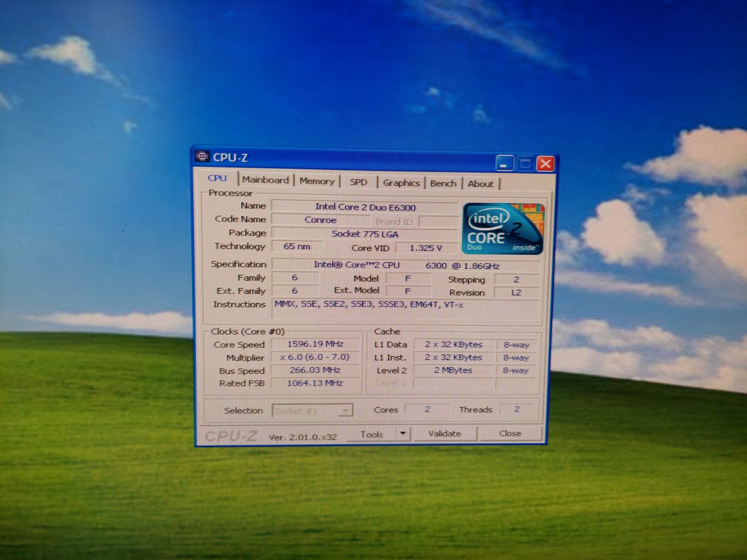Click the Revision value L2

point(516,292)
